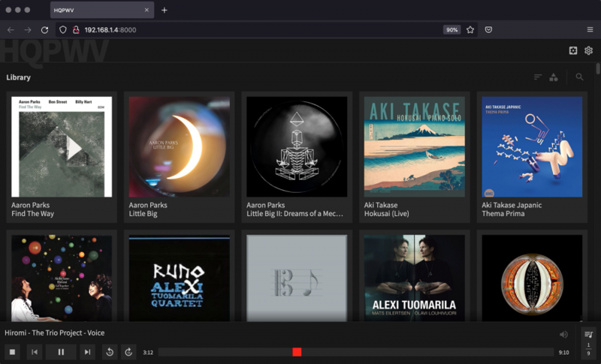Open the library search

(579, 77)
